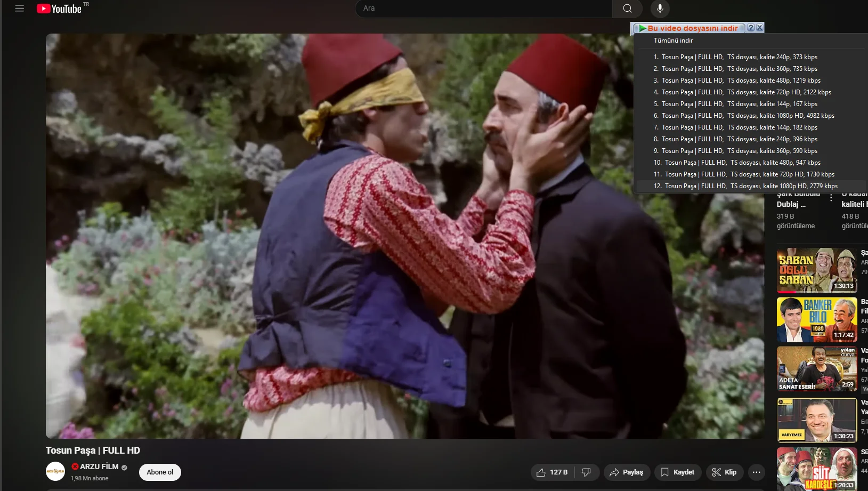Create a clip with Klip button
Image resolution: width=868 pixels, height=491 pixels.
(x=725, y=472)
